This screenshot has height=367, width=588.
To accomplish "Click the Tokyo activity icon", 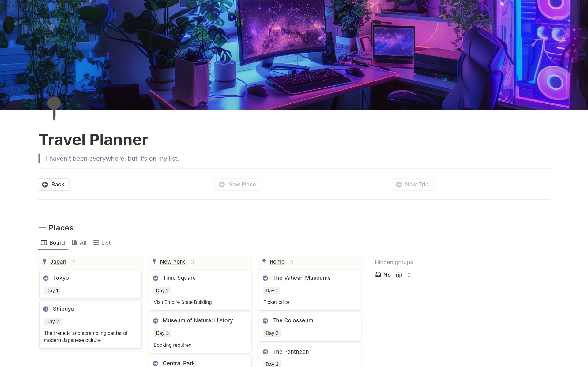I will coord(46,278).
